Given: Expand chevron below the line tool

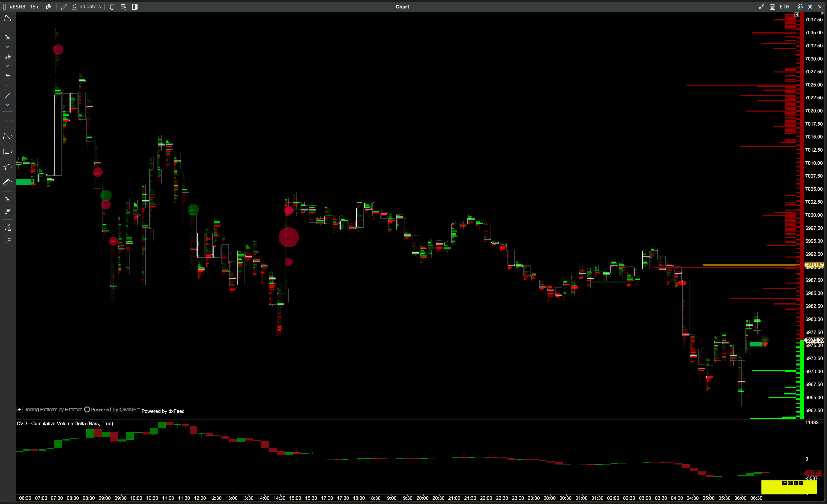Looking at the screenshot, I should [7, 105].
